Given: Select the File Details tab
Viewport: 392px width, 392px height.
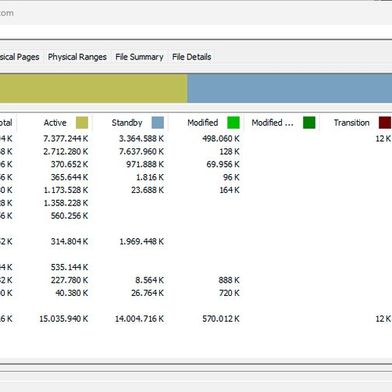Looking at the screenshot, I should tap(192, 57).
